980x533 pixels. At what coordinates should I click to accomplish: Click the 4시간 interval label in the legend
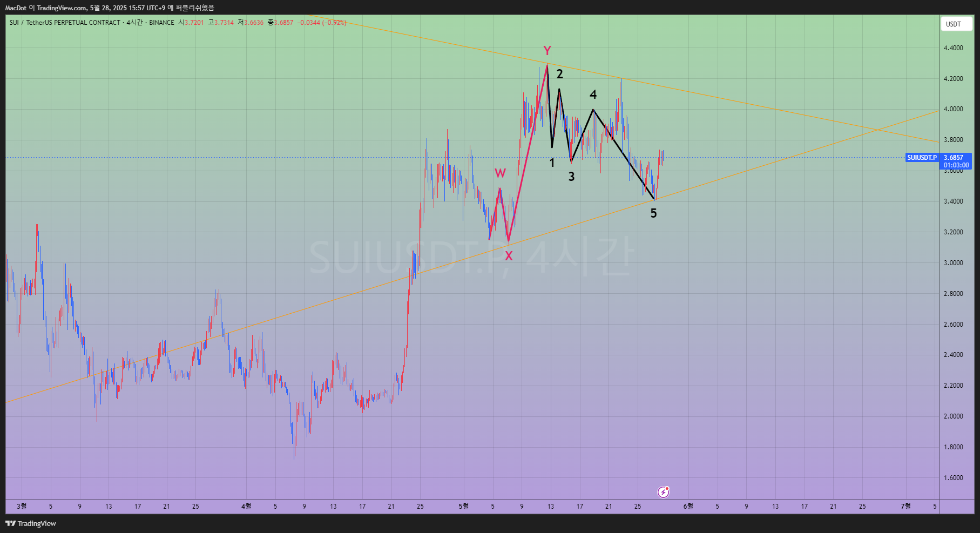point(135,23)
